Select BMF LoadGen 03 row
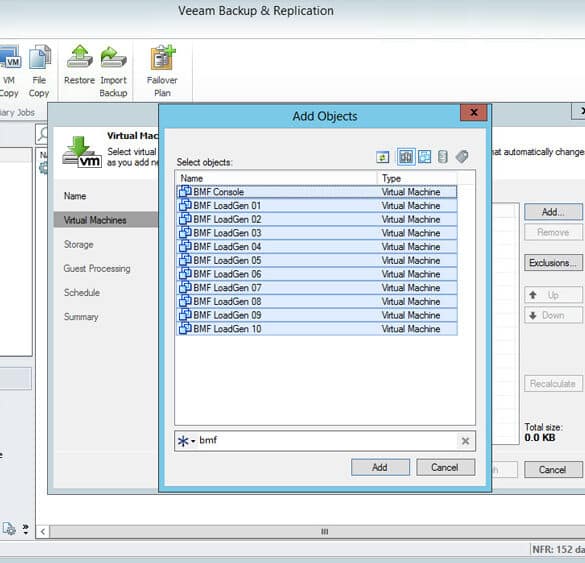Image resolution: width=585 pixels, height=563 pixels. pos(317,233)
